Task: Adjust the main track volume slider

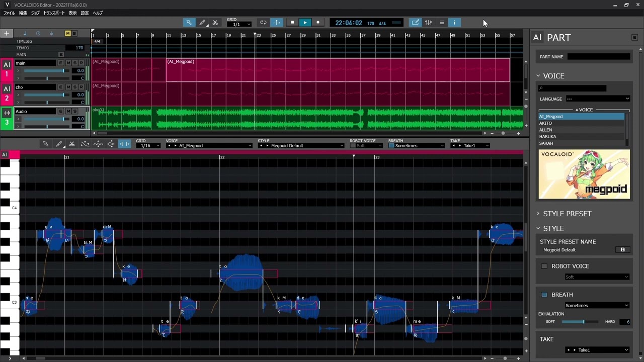Action: [x=47, y=70]
